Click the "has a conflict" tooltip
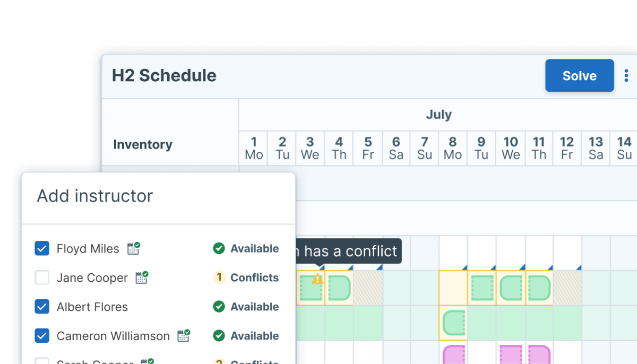The height and width of the screenshot is (364, 637). pos(348,250)
